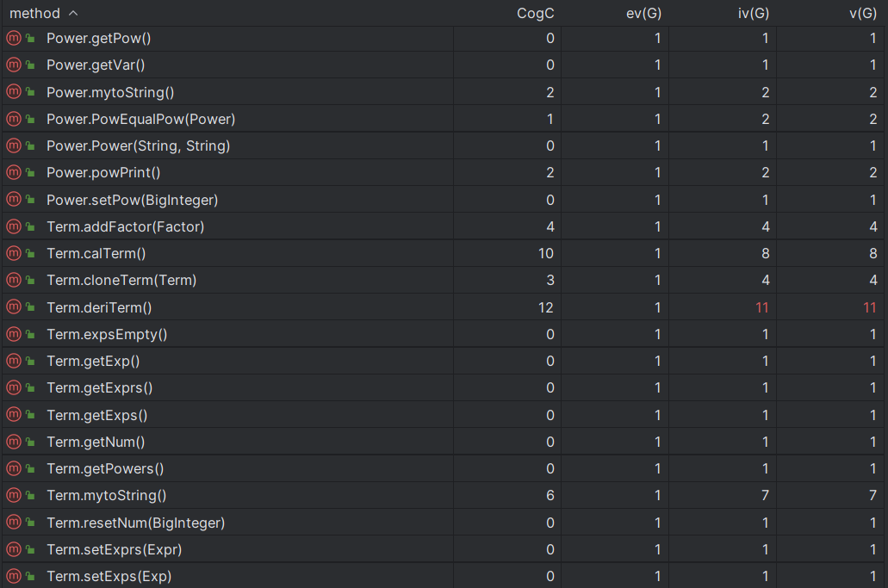The height and width of the screenshot is (588, 888).
Task: Click the green lock icon beside Term.calTerm()
Action: (30, 254)
